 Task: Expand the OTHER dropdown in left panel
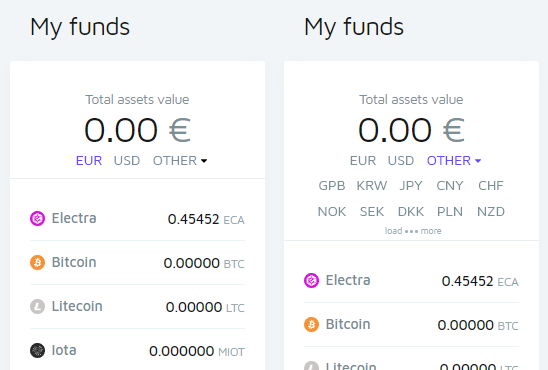point(180,161)
